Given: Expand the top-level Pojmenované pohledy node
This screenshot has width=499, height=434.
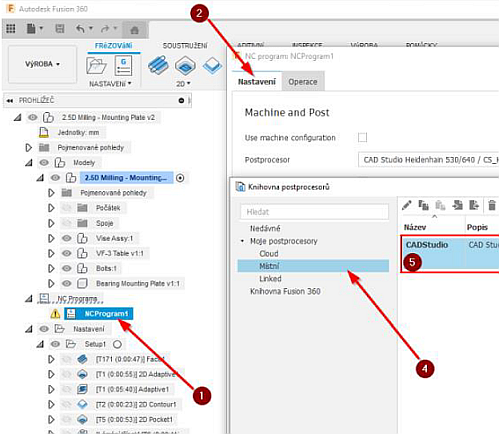Looking at the screenshot, I should pyautogui.click(x=29, y=147).
